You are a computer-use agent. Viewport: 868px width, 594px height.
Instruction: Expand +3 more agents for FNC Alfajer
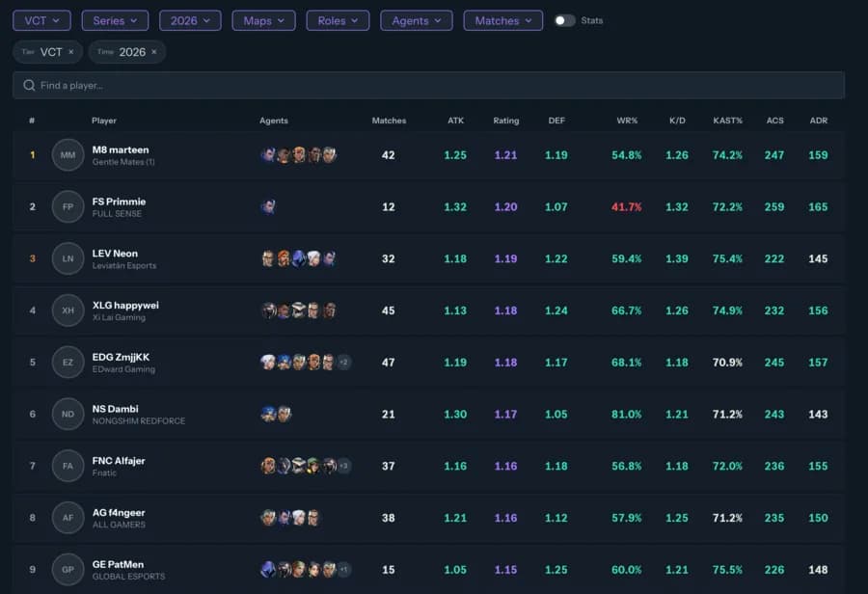pyautogui.click(x=343, y=466)
